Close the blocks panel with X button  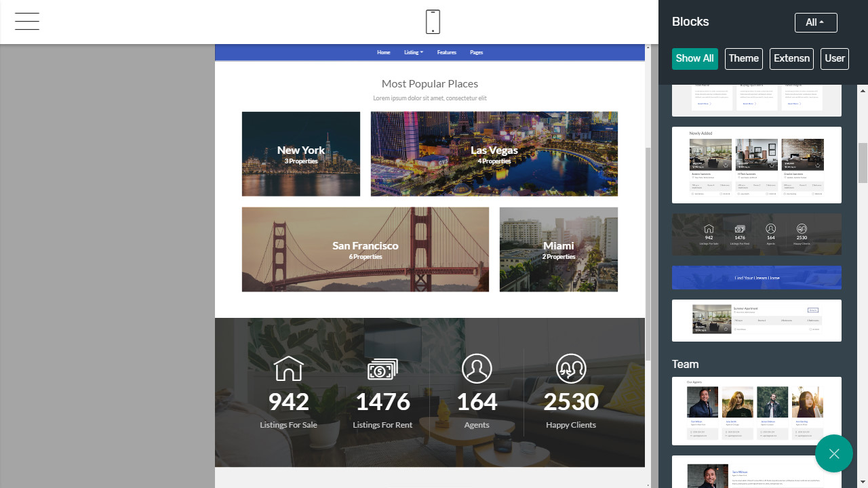(x=833, y=453)
